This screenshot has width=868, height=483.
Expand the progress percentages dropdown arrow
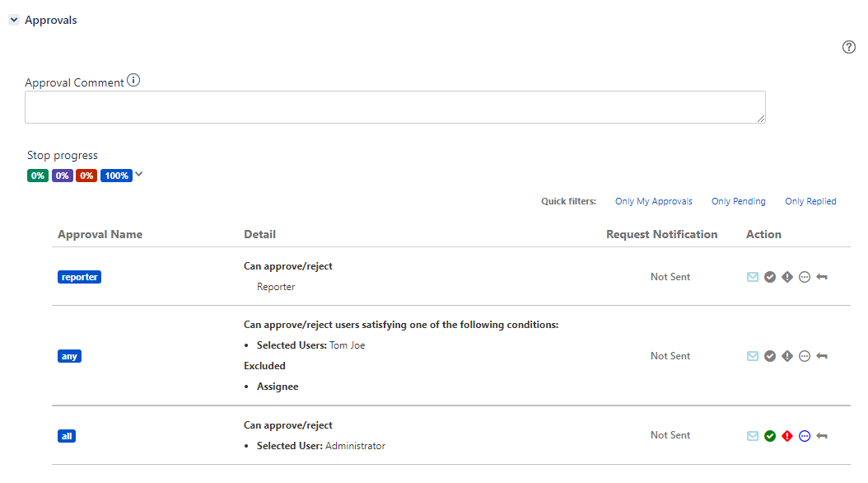(x=139, y=175)
